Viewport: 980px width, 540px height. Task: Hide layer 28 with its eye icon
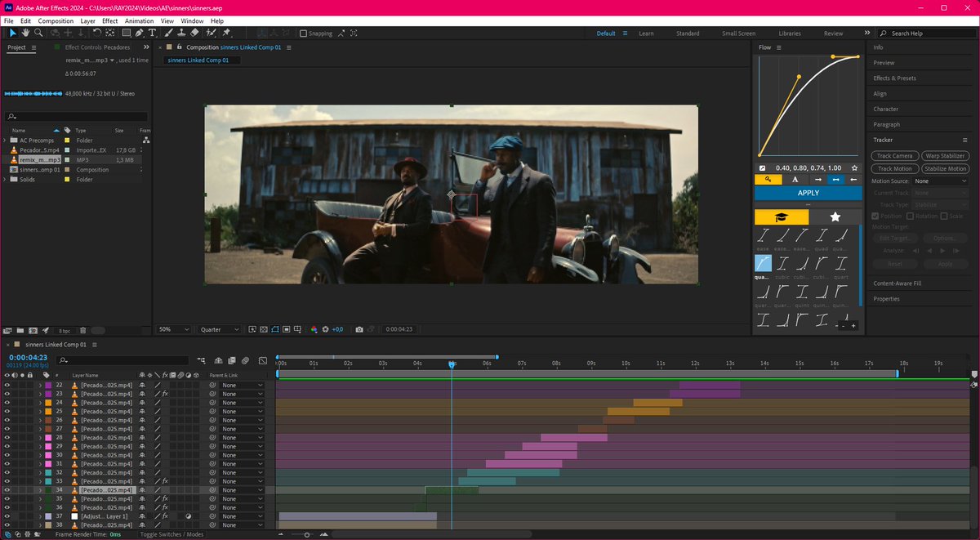[7, 437]
